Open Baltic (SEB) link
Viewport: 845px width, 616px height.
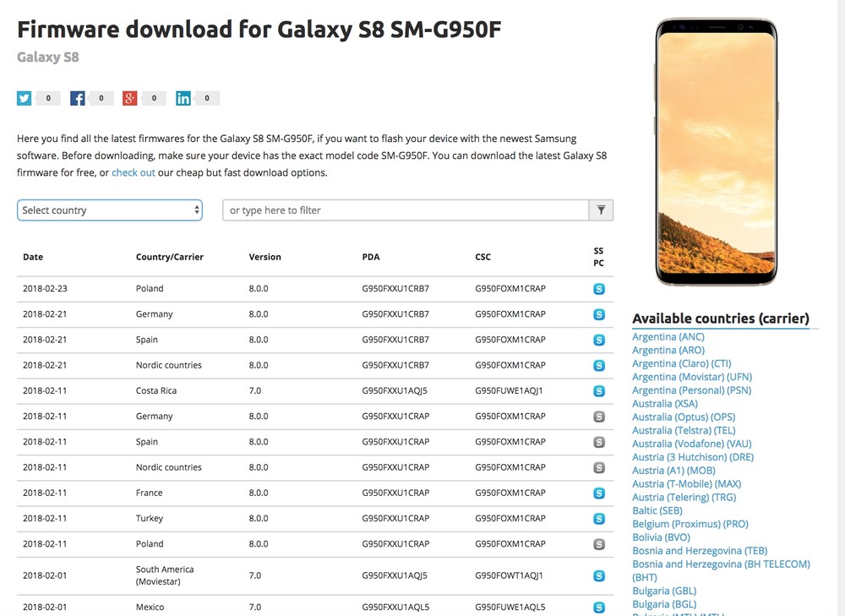657,510
